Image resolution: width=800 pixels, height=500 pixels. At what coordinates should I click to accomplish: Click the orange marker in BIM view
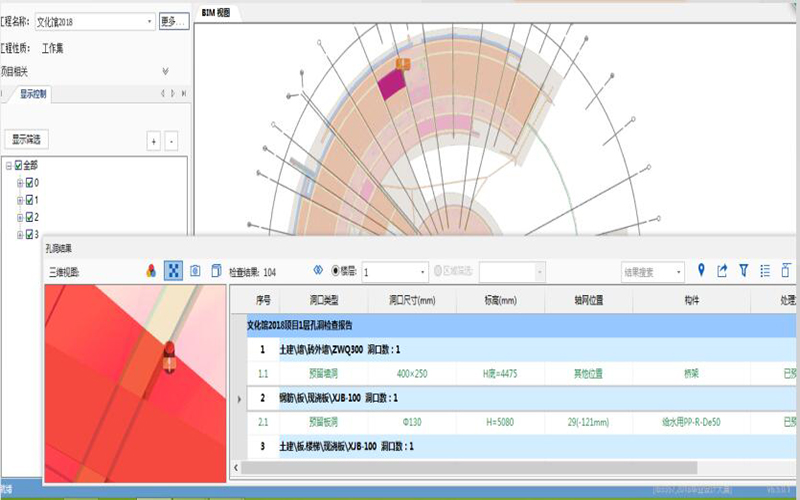click(403, 64)
